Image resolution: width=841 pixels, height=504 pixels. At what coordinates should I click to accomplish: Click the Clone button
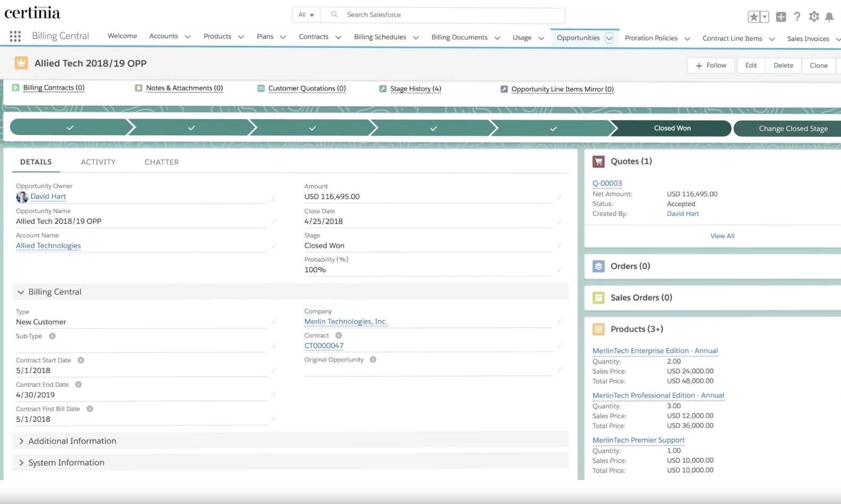coord(819,65)
